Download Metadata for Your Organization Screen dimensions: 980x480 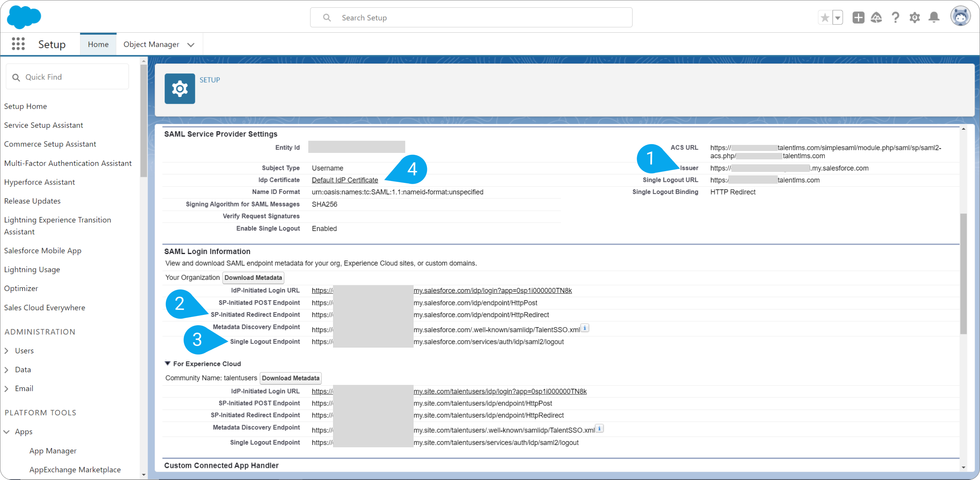[253, 278]
